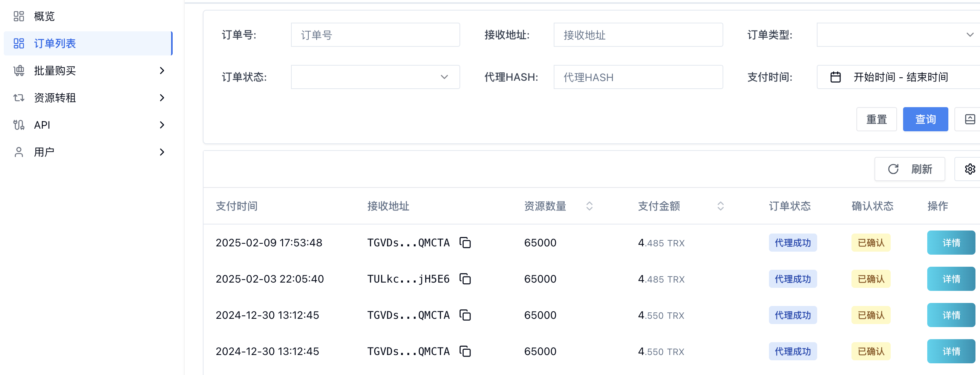
Task: Click the 代理成功 tag in the 2025-02-09 row
Action: (x=792, y=243)
